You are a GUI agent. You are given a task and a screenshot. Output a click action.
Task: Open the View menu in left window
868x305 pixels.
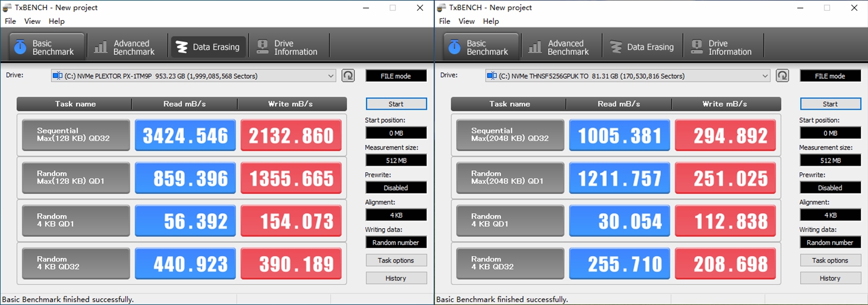pos(32,21)
